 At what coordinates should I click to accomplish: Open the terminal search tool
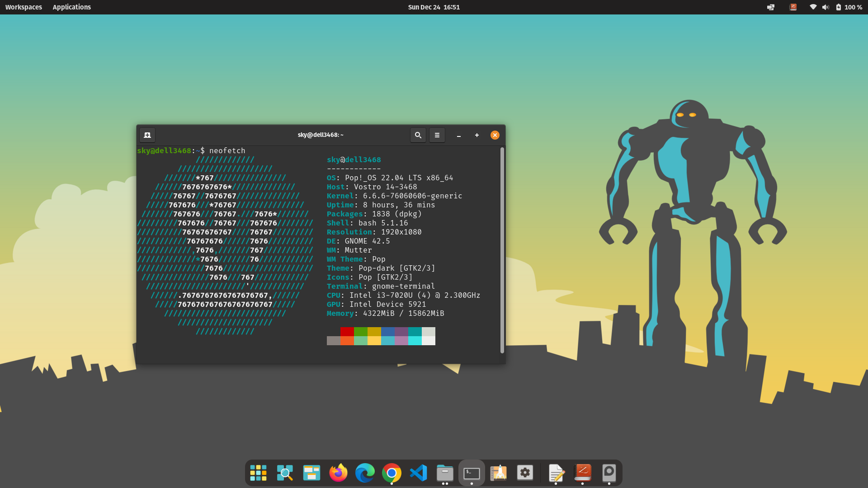[418, 135]
